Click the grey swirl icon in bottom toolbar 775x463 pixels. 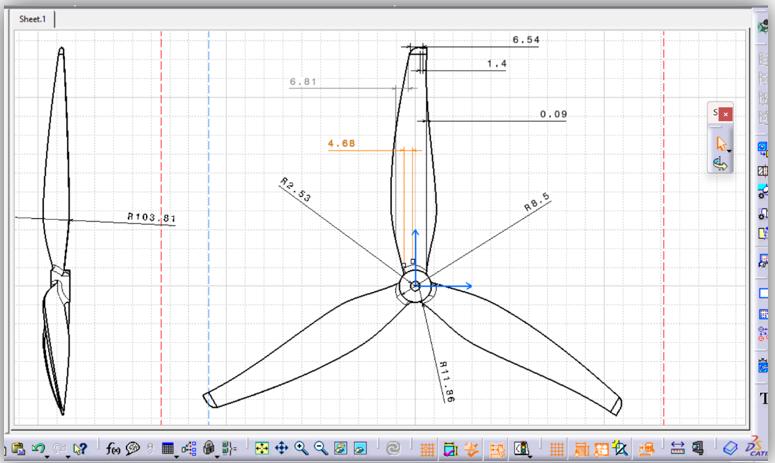(394, 449)
